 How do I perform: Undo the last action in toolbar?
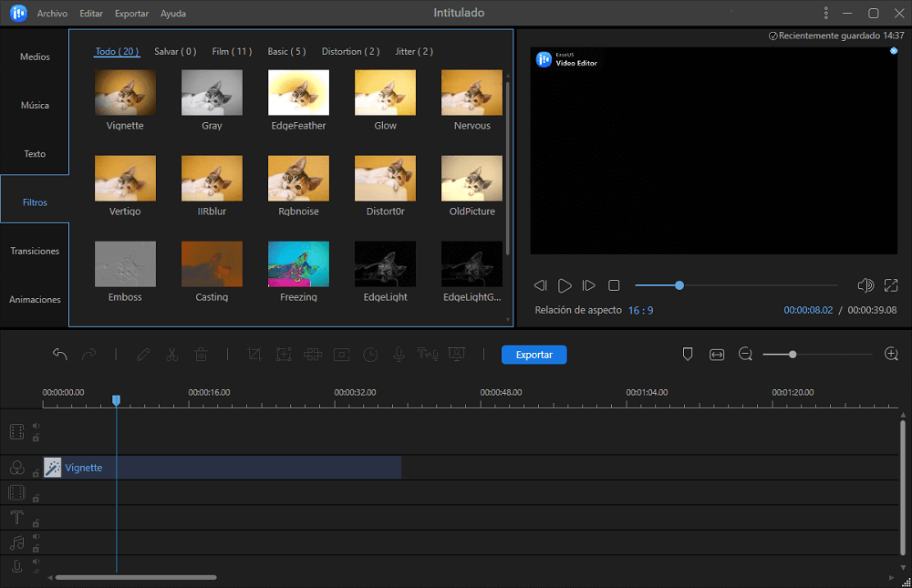coord(60,355)
